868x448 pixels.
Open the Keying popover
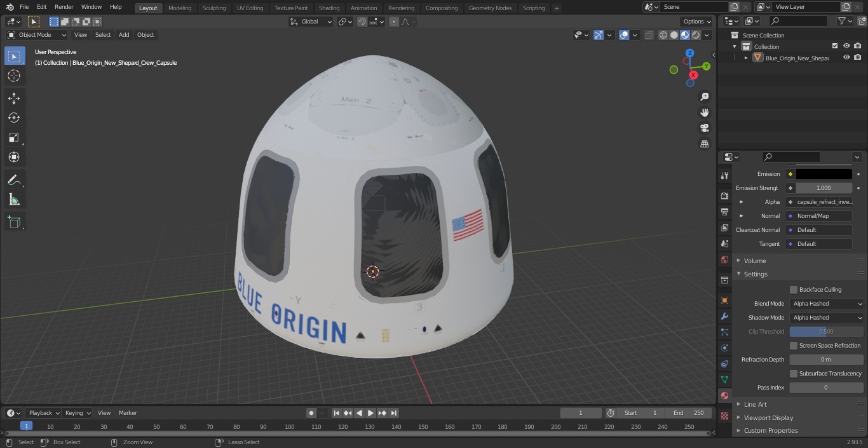(x=77, y=413)
